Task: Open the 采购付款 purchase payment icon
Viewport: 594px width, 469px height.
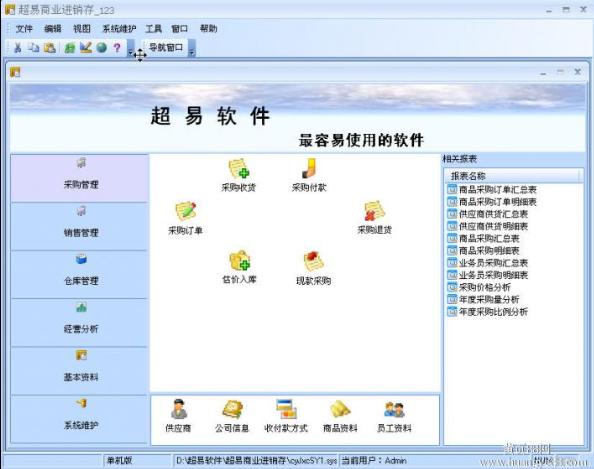Action: coord(309,175)
